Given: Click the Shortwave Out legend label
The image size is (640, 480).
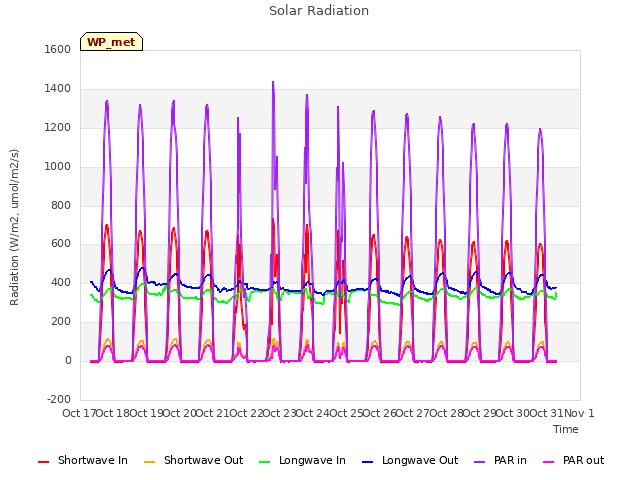Looking at the screenshot, I should (203, 460).
